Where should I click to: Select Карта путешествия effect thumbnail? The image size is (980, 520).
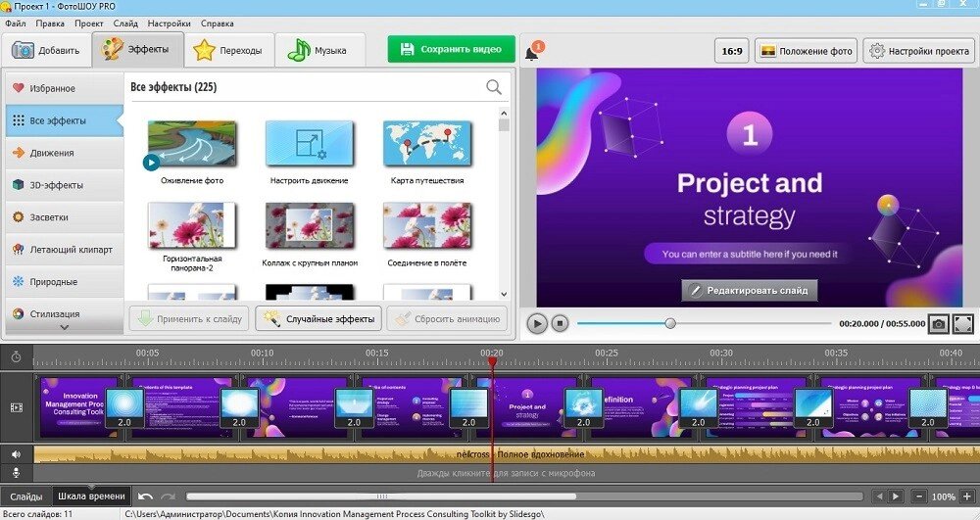pos(427,143)
